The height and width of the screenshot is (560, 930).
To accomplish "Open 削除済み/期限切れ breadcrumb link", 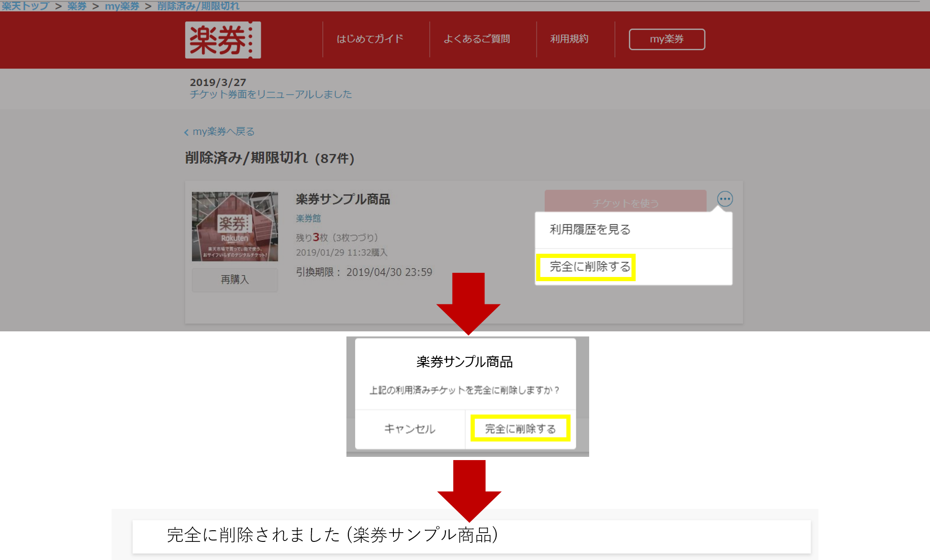I will 199,6.
